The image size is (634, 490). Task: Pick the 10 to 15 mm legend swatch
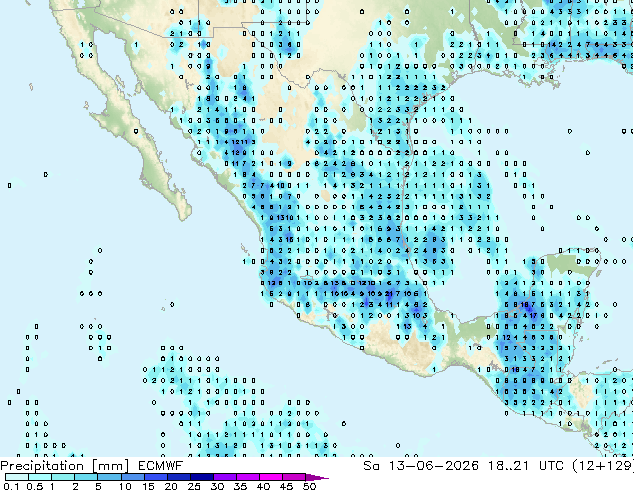click(x=132, y=477)
